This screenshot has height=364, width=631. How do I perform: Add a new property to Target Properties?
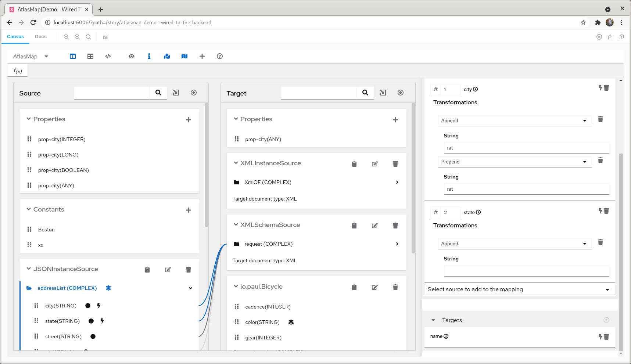point(395,119)
